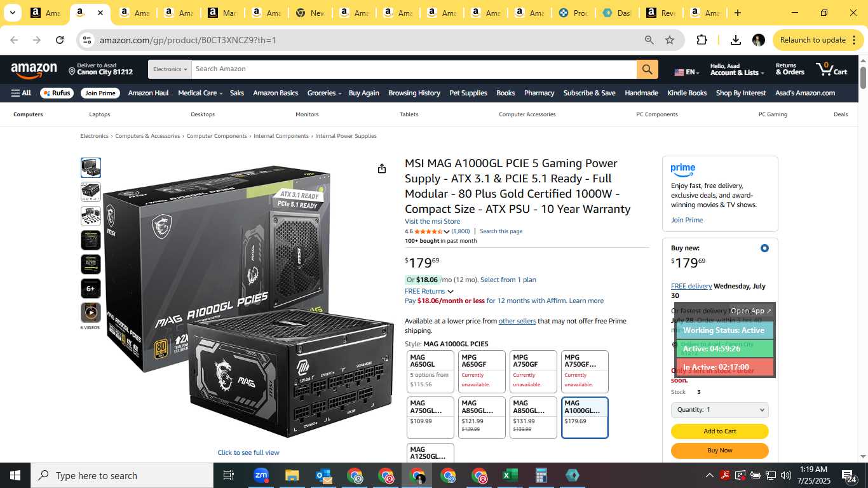This screenshot has height=488, width=868.
Task: Select the MAG A650GL style option
Action: 430,371
